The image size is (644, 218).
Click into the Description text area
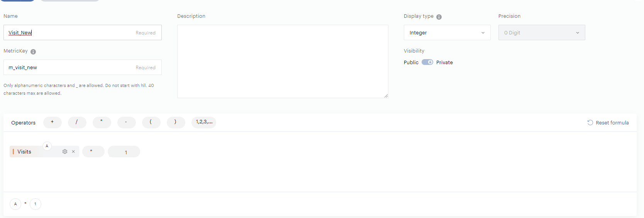point(283,61)
